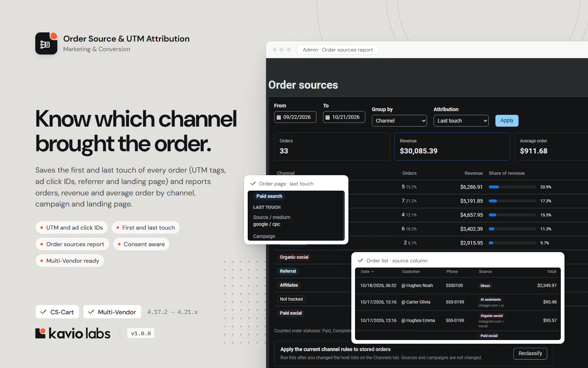Click the Affiliates channel tag
The image size is (588, 368).
289,285
